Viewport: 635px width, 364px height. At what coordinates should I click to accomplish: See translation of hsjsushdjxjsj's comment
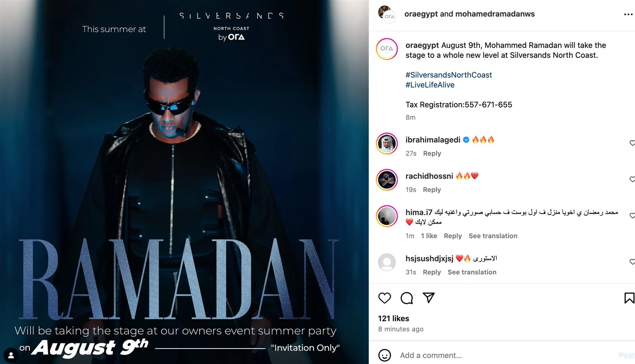(472, 272)
